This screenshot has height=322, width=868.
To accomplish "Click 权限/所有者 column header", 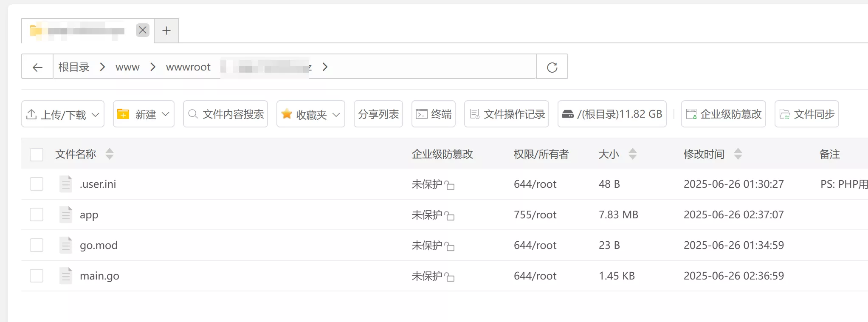I will pos(541,154).
